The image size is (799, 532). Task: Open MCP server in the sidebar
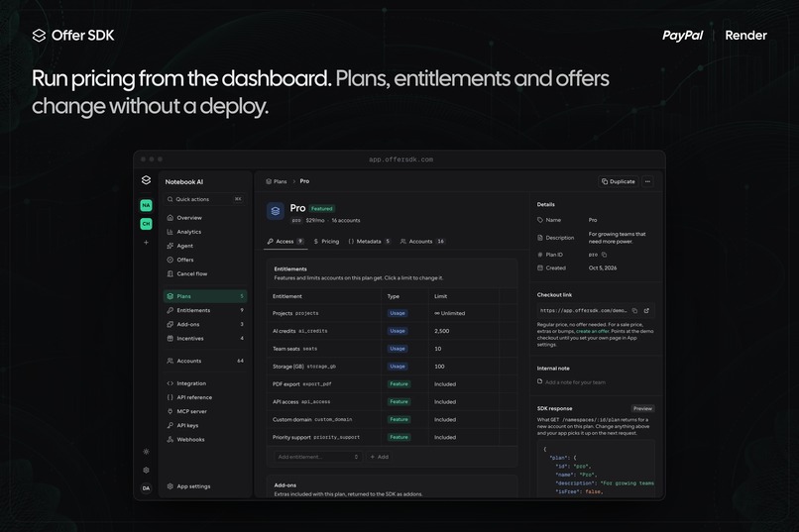pos(205,411)
